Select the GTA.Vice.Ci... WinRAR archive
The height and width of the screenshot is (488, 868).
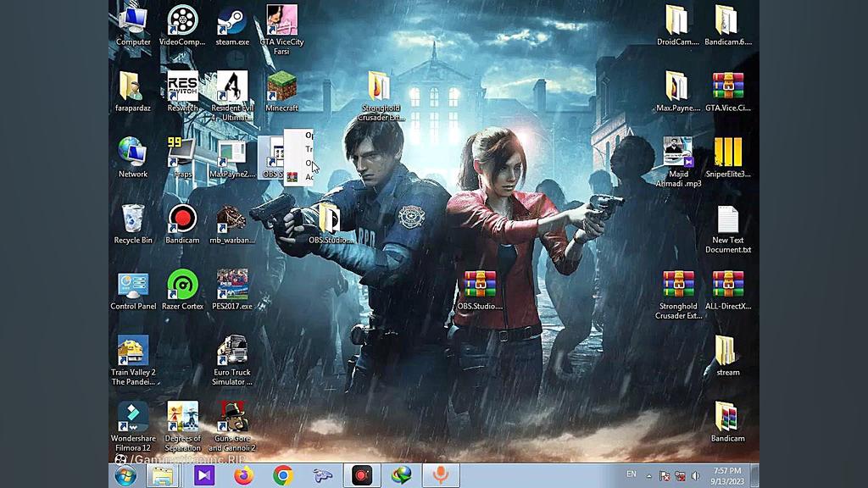pyautogui.click(x=728, y=91)
